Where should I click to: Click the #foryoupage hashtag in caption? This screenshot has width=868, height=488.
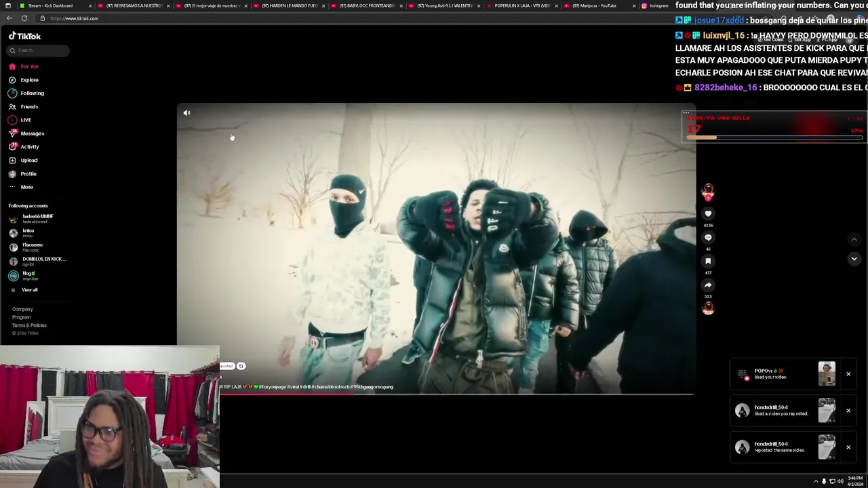click(273, 387)
